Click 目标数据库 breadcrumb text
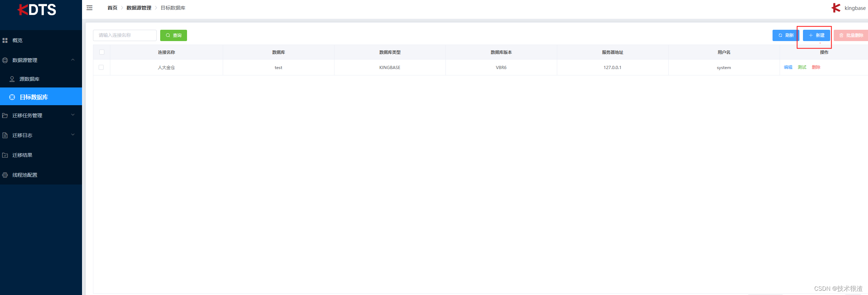The height and width of the screenshot is (295, 868). pyautogui.click(x=173, y=8)
